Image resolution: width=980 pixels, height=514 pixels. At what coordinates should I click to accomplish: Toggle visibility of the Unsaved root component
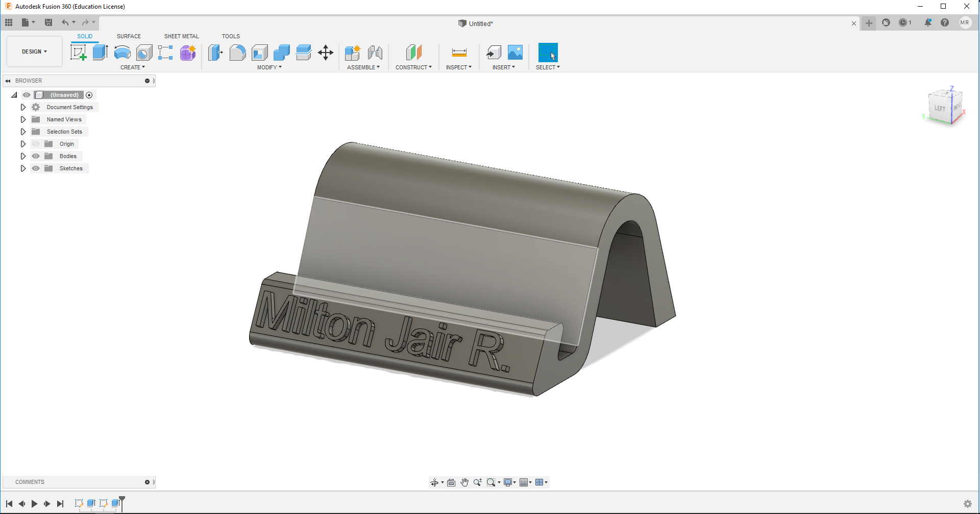(27, 95)
